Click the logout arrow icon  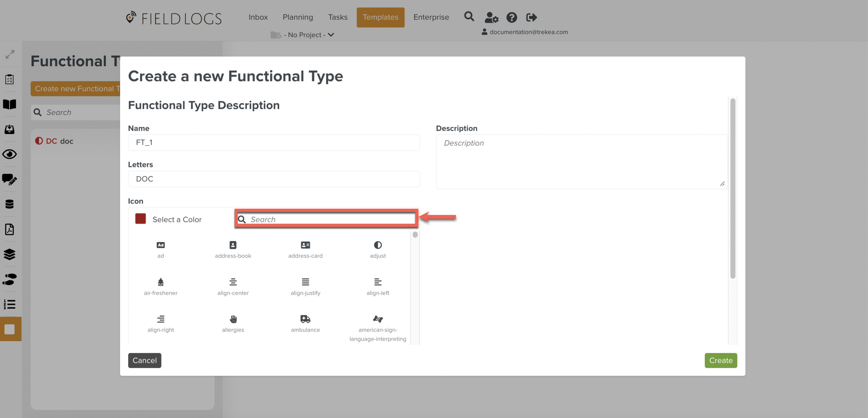pos(531,17)
